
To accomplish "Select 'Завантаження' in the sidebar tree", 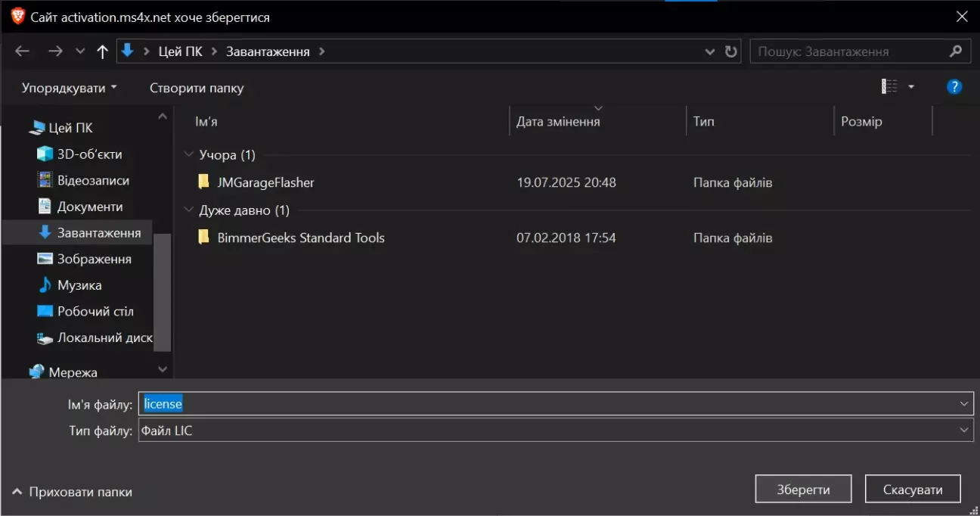I will 99,233.
